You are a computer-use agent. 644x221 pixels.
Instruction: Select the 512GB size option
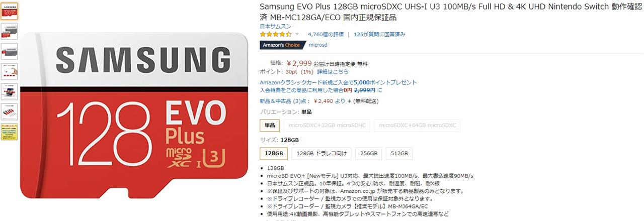(x=399, y=154)
